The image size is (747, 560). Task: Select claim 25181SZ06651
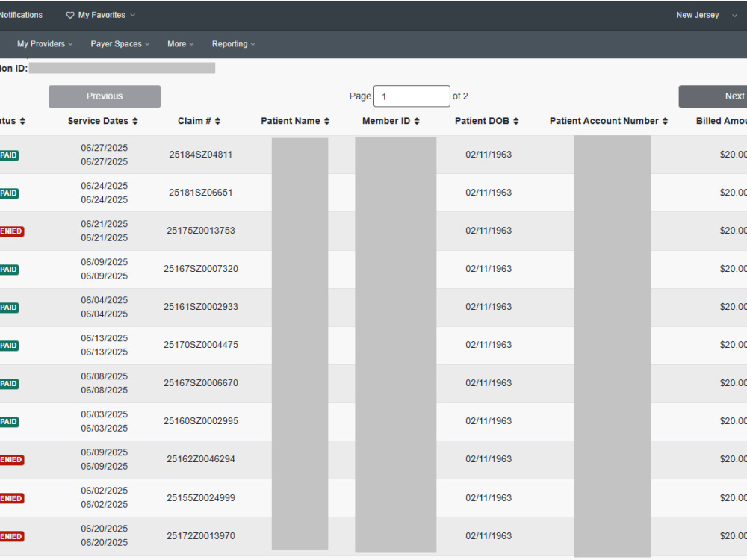point(200,193)
